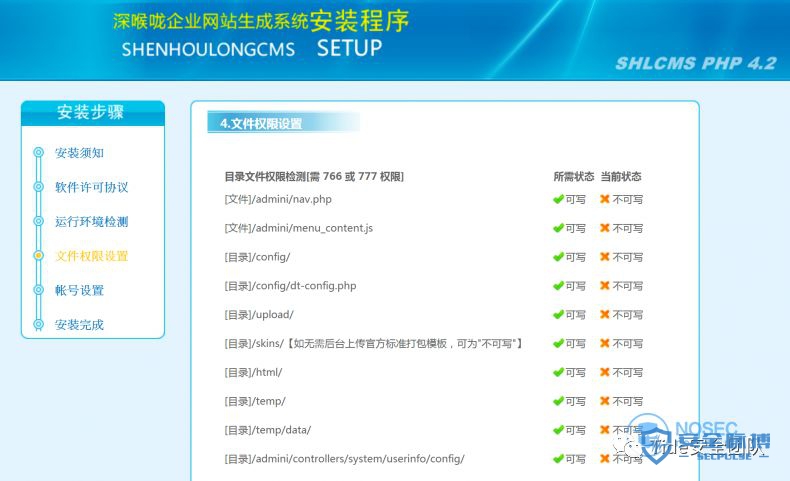Click orange X icon for /temp/ row
Screen dimensions: 790x481
pyautogui.click(x=605, y=401)
